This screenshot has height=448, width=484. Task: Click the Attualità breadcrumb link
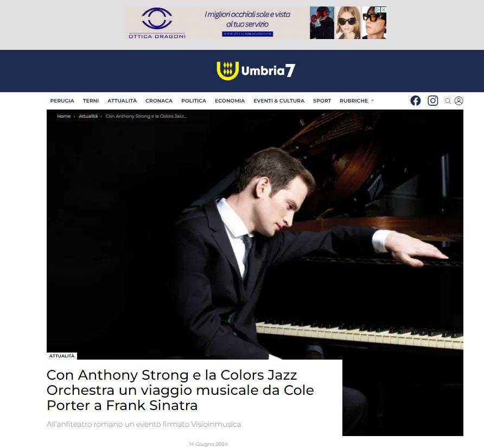click(88, 116)
